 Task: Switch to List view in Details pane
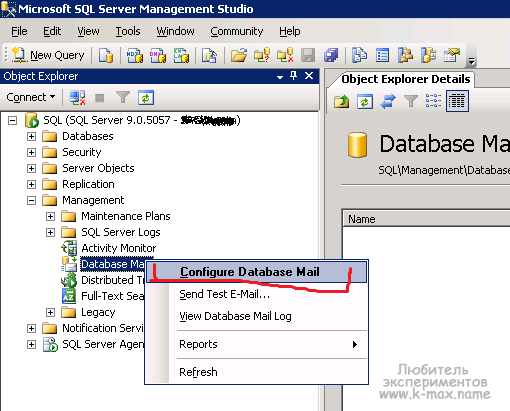tap(433, 101)
